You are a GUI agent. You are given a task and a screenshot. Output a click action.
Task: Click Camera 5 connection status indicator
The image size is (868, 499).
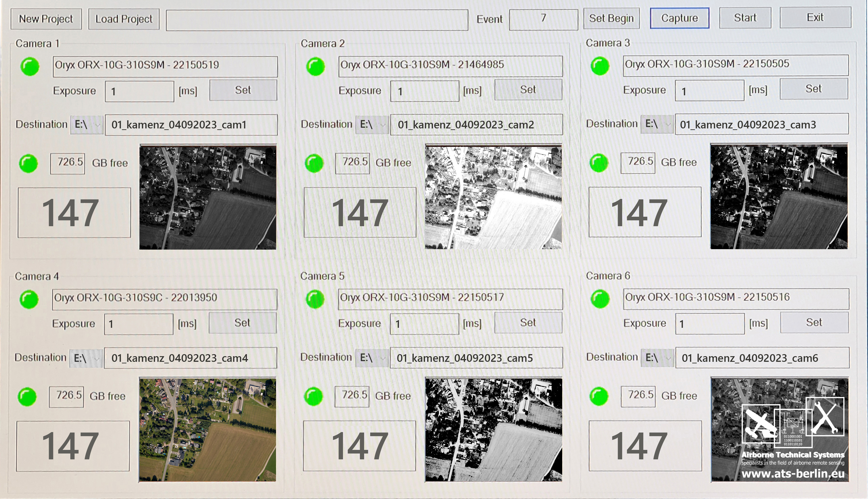click(x=315, y=299)
